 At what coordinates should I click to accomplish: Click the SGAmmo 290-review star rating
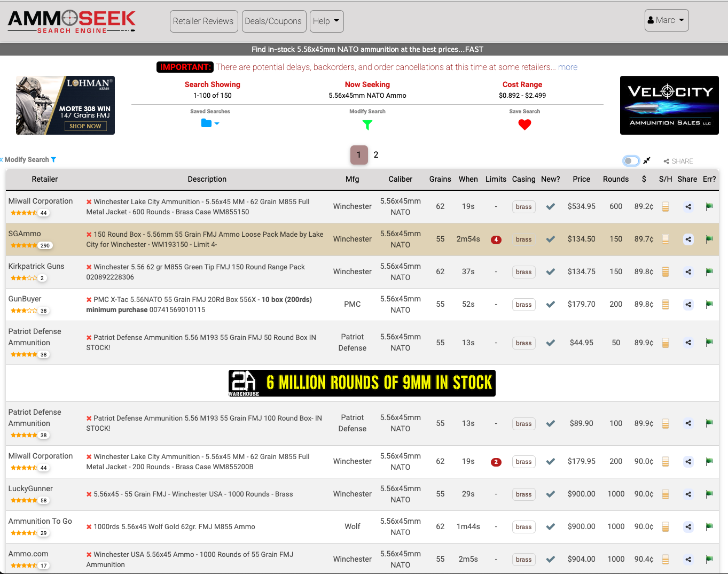tap(29, 245)
